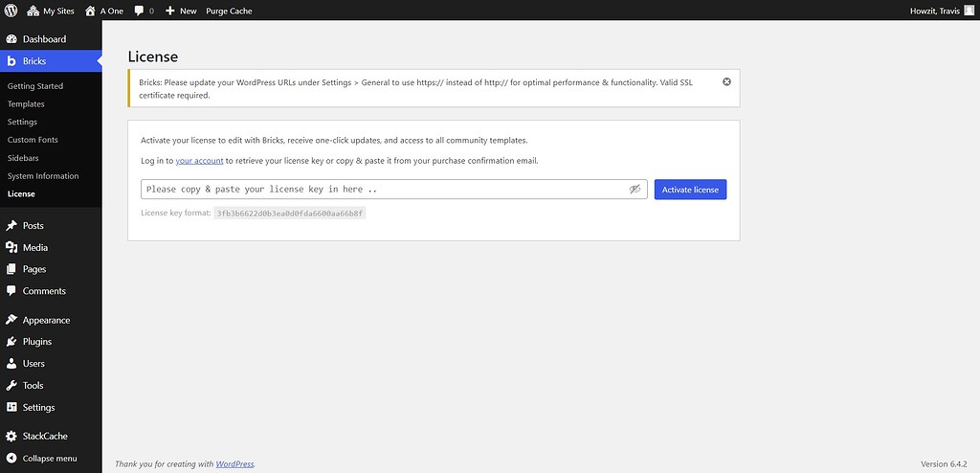This screenshot has width=980, height=473.
Task: Click the Dashboard gauge icon in sidebar
Action: 11,39
